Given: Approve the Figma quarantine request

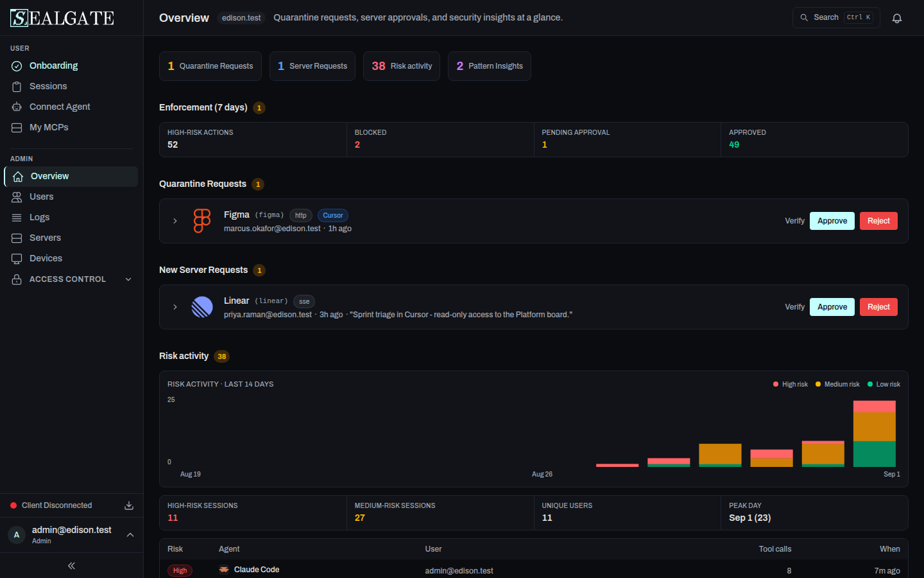Looking at the screenshot, I should coord(832,221).
